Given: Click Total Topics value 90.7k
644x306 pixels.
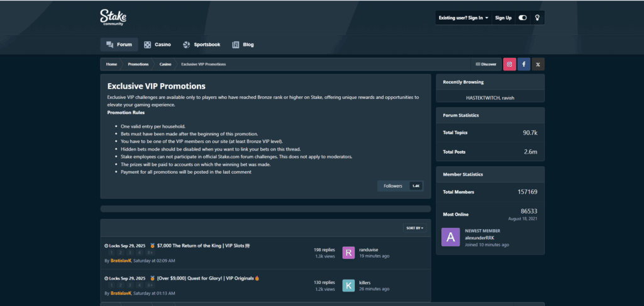Looking at the screenshot, I should tap(530, 132).
